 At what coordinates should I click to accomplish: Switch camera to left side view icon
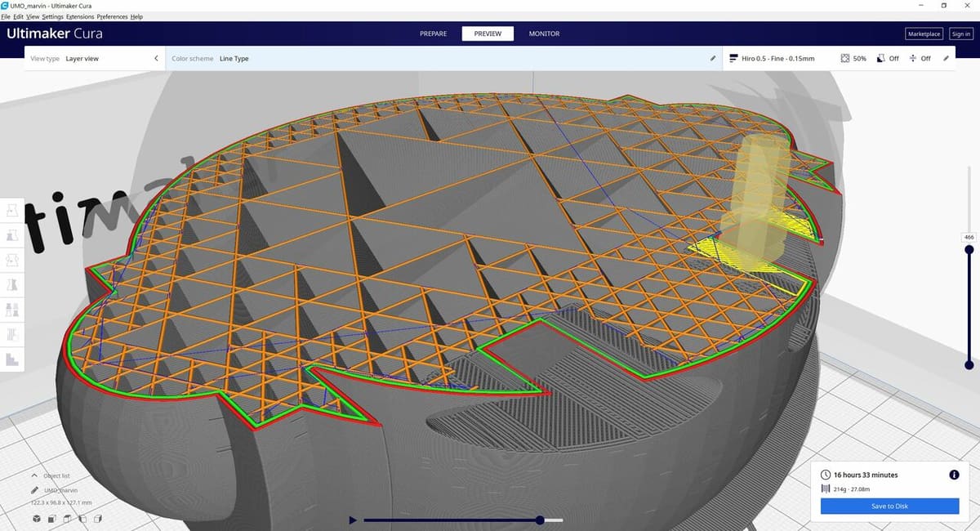[82, 518]
